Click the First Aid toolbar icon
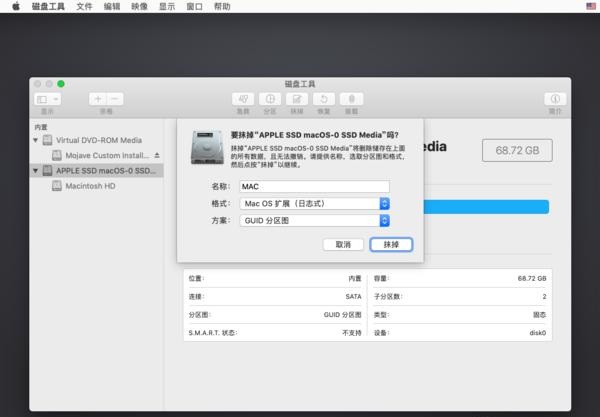The height and width of the screenshot is (417, 600). tap(243, 99)
